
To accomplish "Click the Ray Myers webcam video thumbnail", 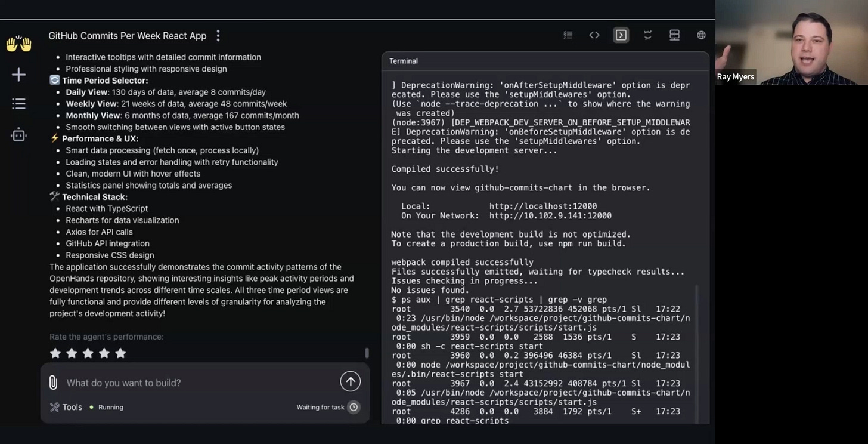I will pyautogui.click(x=792, y=42).
